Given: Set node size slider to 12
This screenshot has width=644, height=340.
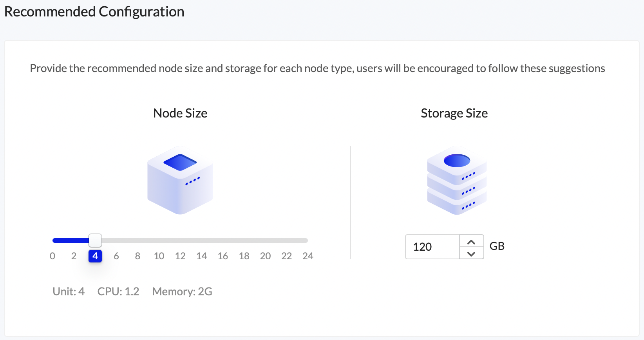Looking at the screenshot, I should (180, 256).
